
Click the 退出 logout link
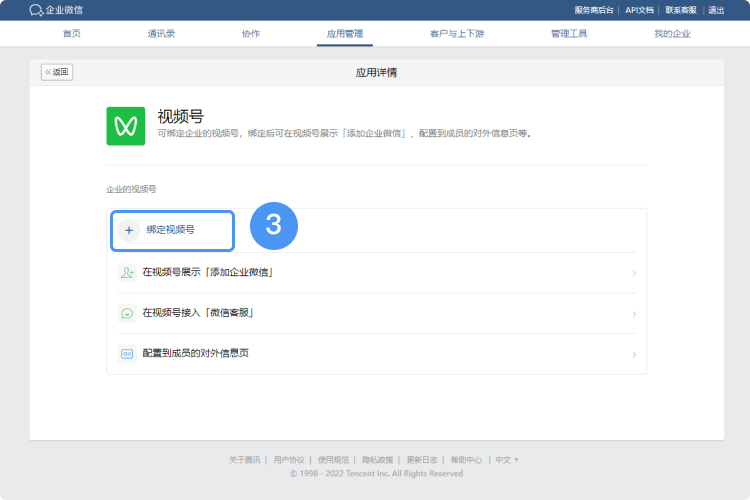point(716,10)
